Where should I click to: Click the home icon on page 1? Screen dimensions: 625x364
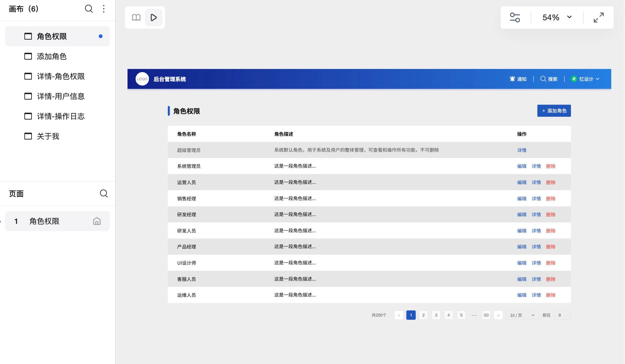pyautogui.click(x=97, y=221)
